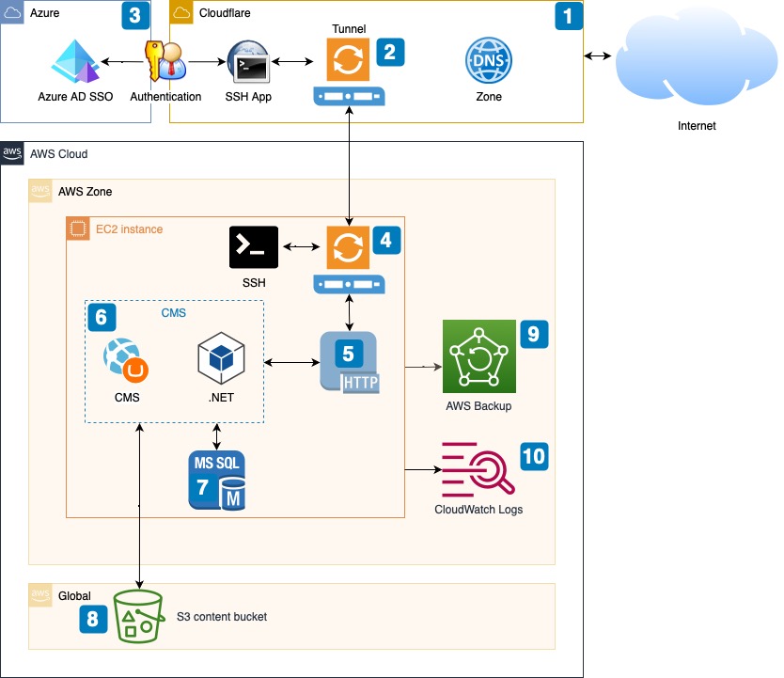
Task: Click the number 1 callout badge
Action: (568, 16)
